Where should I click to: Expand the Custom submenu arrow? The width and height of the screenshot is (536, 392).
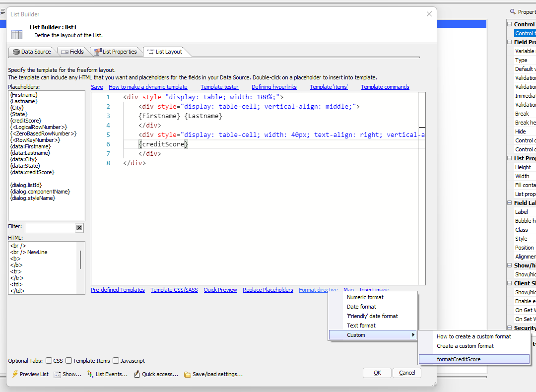(x=413, y=335)
